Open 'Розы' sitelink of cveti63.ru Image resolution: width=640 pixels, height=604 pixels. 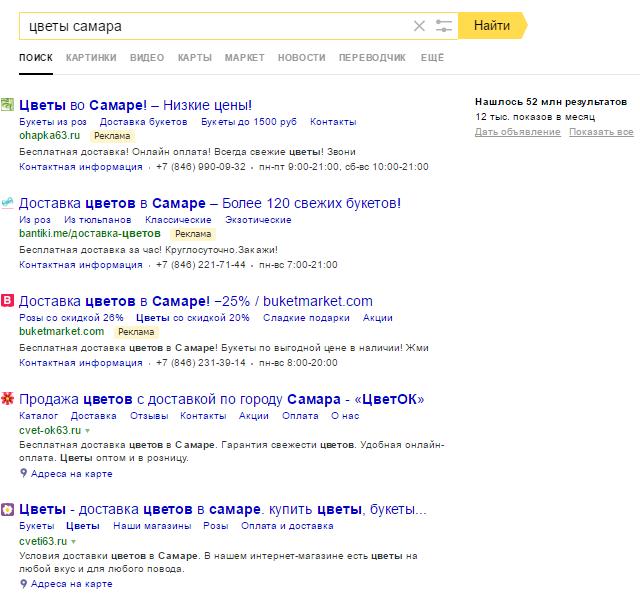pos(216,526)
